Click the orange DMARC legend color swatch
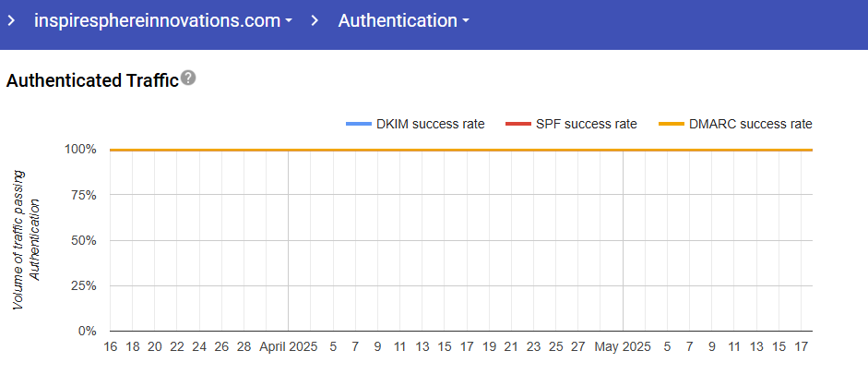Viewport: 868px width, 375px height. coord(672,124)
